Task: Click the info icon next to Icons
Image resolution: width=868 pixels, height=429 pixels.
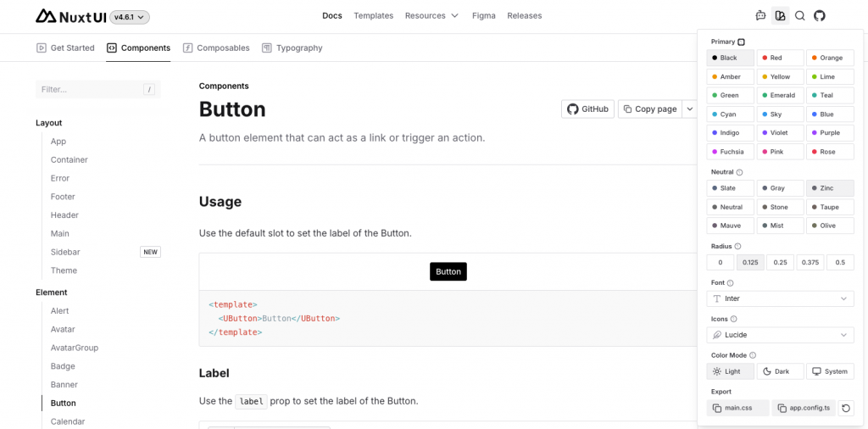Action: 733,320
